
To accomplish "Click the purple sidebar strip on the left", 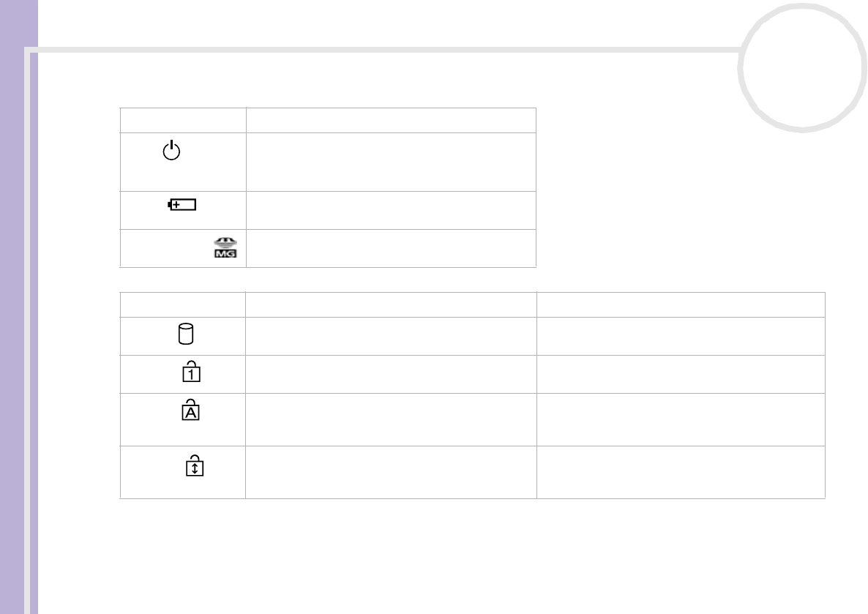I will 18,307.
